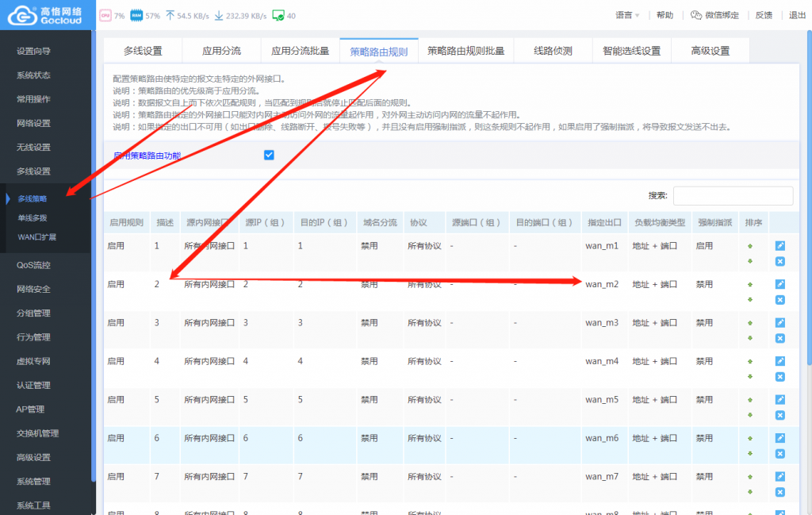Select 单线多拨 in the sidebar
The height and width of the screenshot is (515, 812).
click(32, 217)
